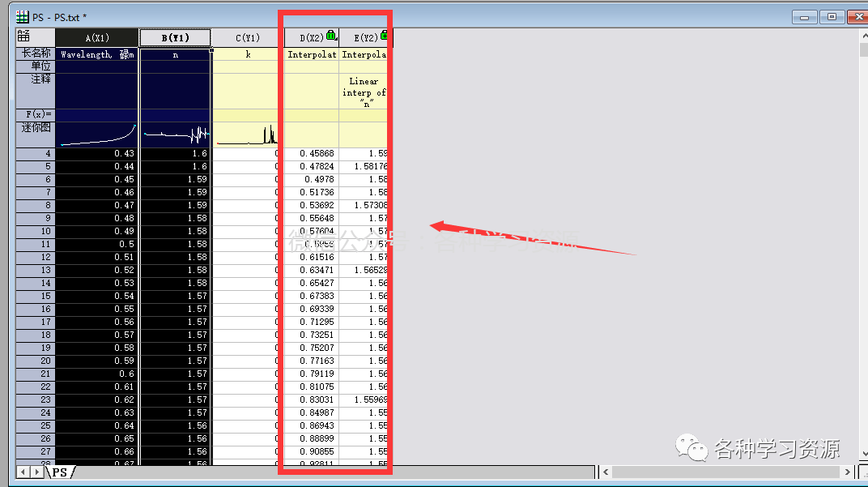The width and height of the screenshot is (868, 487).
Task: Select column header C(Y1)
Action: 248,38
